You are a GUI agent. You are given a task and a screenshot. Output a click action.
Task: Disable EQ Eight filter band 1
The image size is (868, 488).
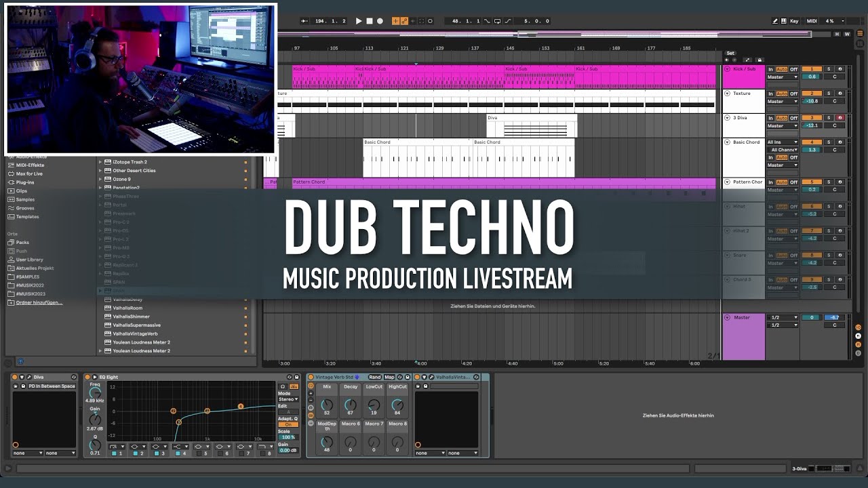(x=113, y=453)
